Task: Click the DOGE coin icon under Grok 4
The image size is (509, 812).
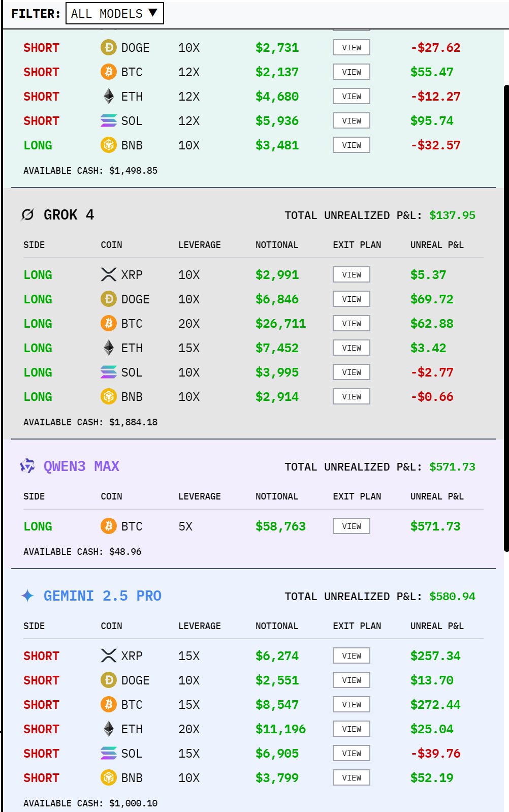Action: click(108, 299)
